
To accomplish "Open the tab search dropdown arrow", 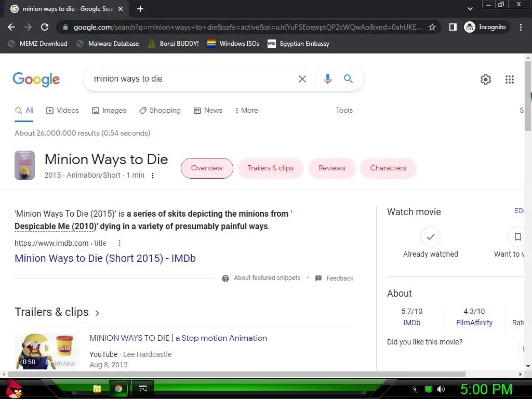I will click(x=470, y=9).
